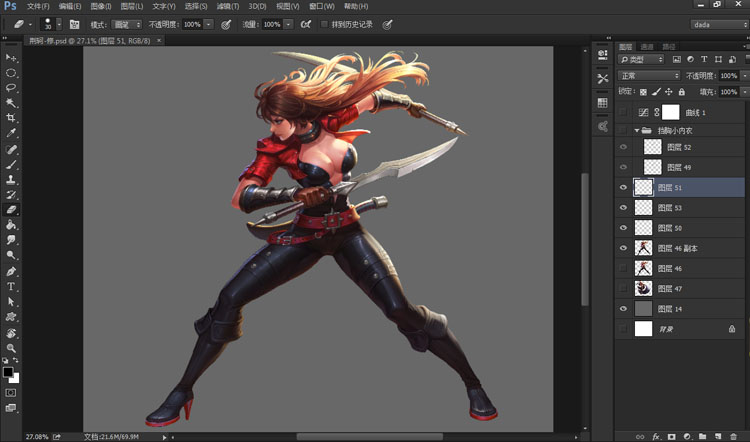Enable 抹到历史记录 checkbox
750x442 pixels.
coord(324,24)
